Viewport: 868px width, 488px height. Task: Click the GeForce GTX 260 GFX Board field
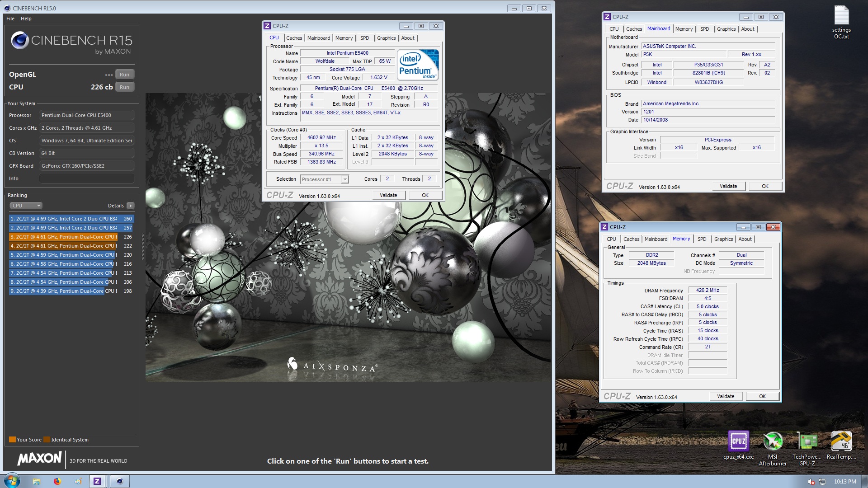(x=87, y=166)
